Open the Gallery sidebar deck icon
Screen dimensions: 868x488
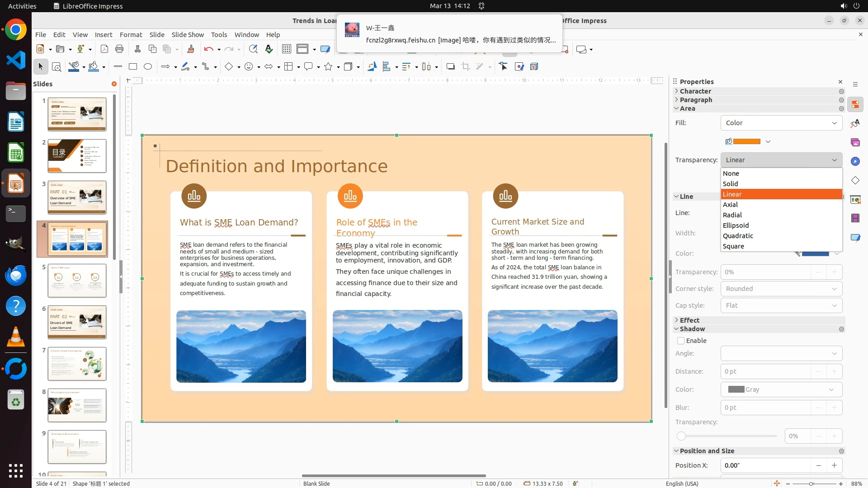point(855,143)
